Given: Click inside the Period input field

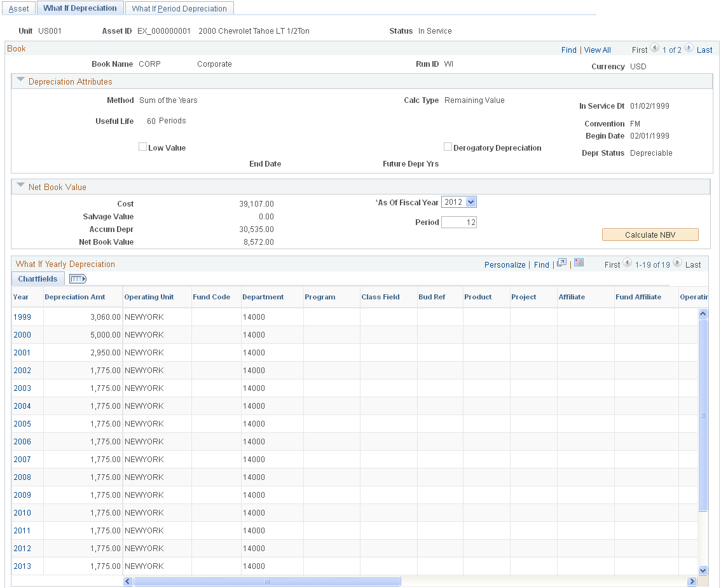Looking at the screenshot, I should tap(458, 221).
